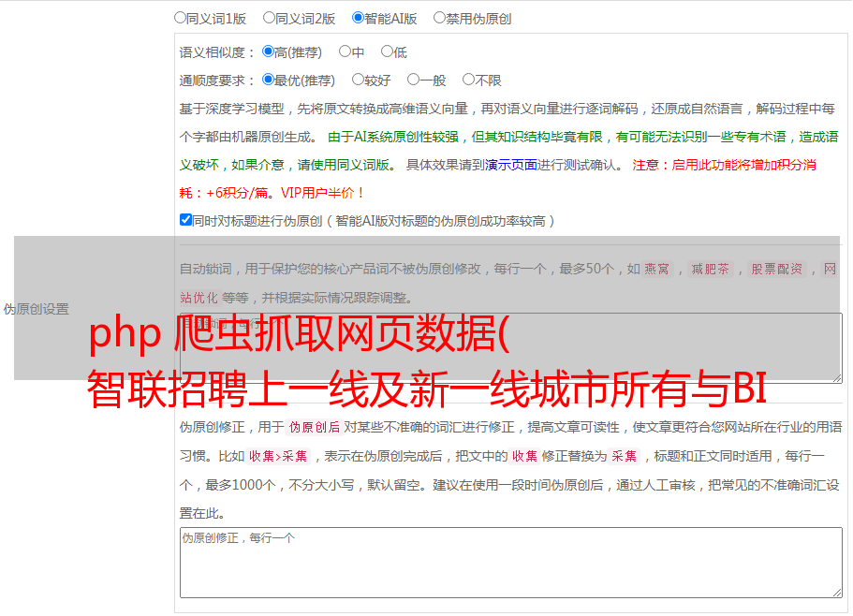Set 通顺度要求 to 最优(推荐)
Screen dimensions: 853x616
click(x=268, y=80)
